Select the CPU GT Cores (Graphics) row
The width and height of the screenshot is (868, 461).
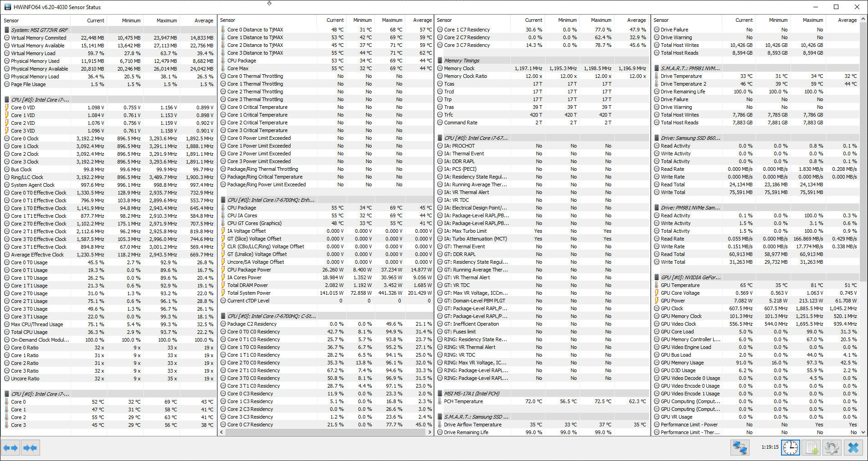pos(326,223)
